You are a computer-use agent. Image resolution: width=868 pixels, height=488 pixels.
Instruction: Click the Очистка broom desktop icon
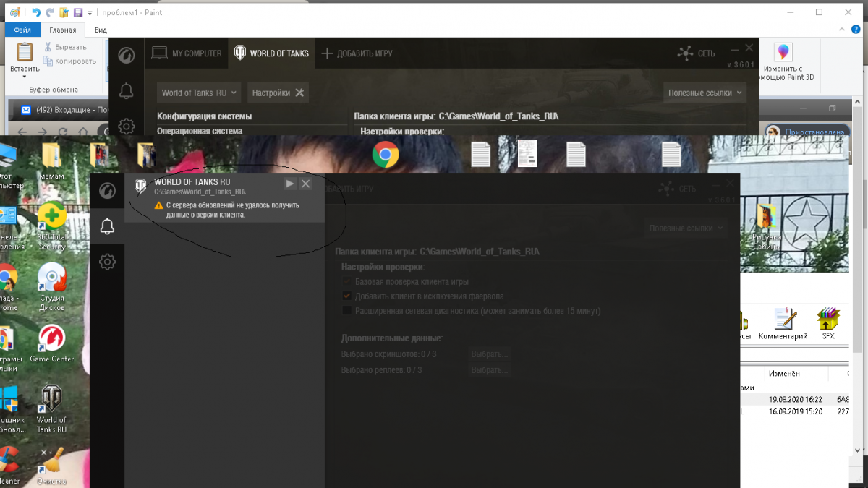52,467
